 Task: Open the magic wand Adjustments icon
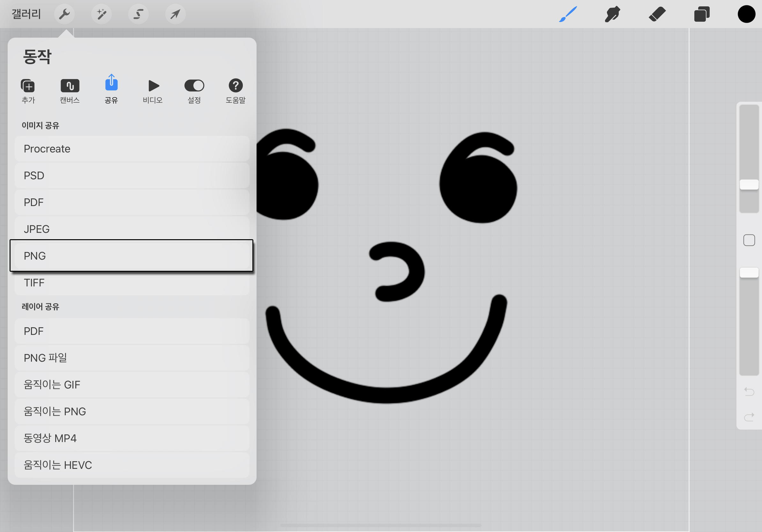coord(101,14)
